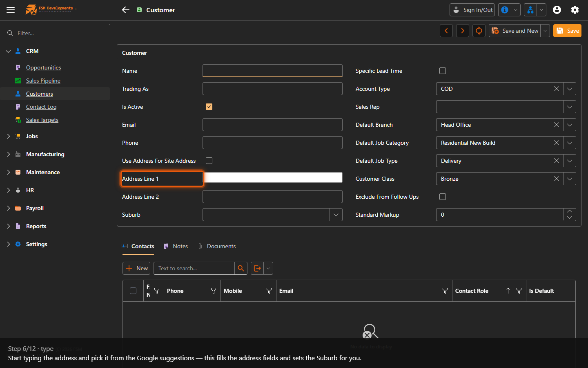Open the Save and New options arrow
The image size is (588, 368).
click(x=545, y=31)
